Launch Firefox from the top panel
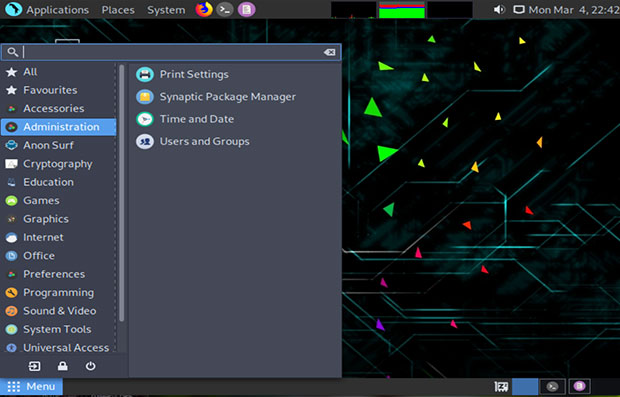The height and width of the screenshot is (397, 620). point(204,9)
